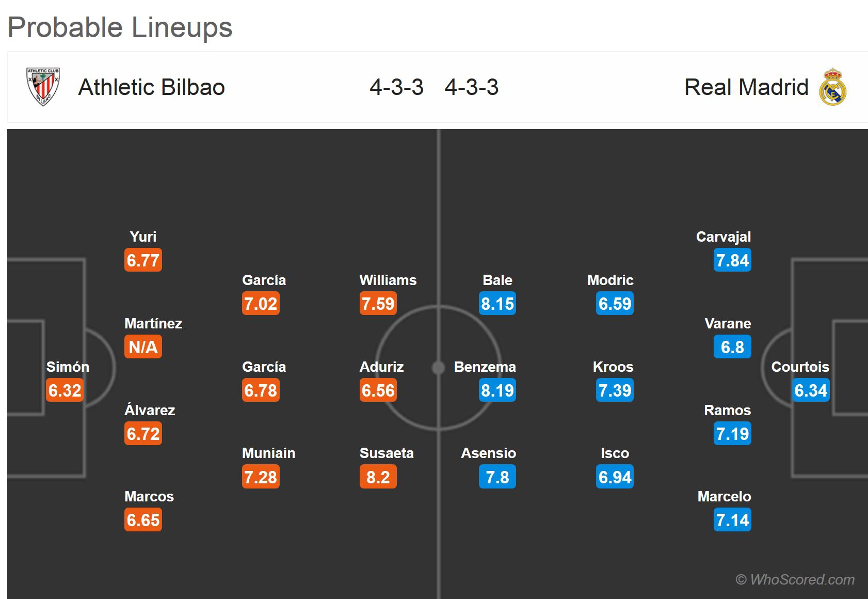Select Carvajal's 7.84 rating badge
The width and height of the screenshot is (868, 599).
point(732,260)
